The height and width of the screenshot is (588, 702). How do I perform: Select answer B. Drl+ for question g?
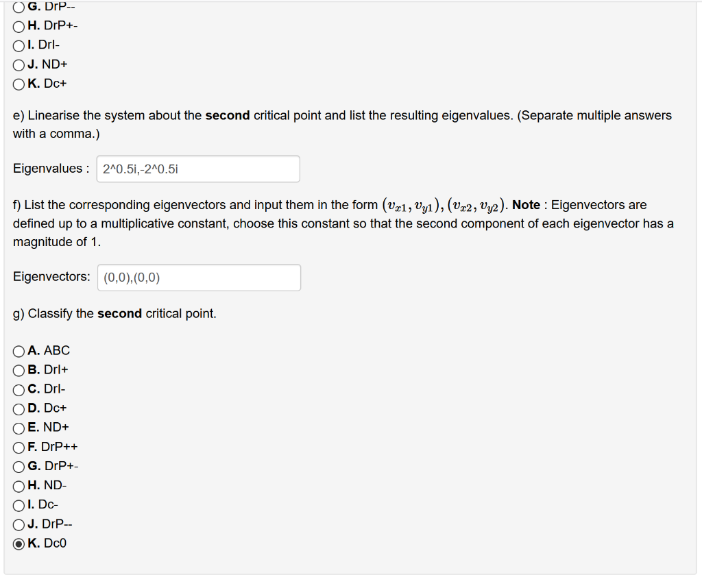17,369
